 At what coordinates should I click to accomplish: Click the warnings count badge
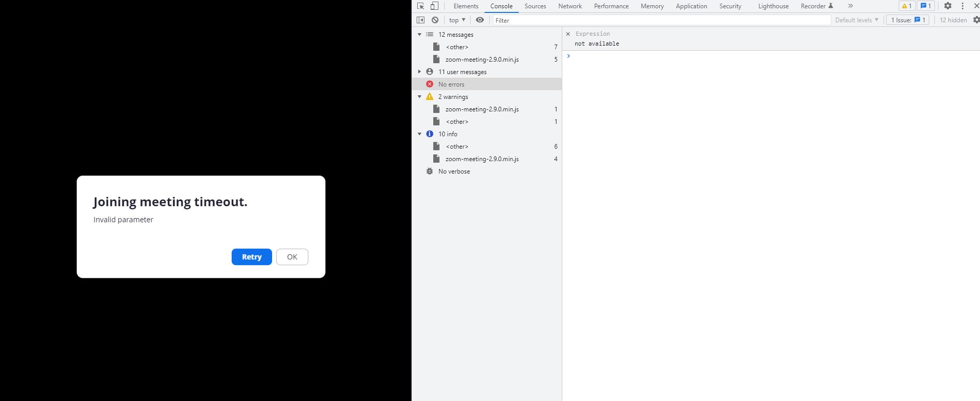[906, 6]
